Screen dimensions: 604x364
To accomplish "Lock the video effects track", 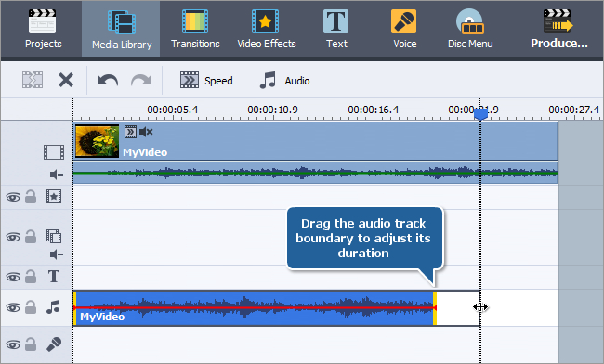I will point(31,197).
